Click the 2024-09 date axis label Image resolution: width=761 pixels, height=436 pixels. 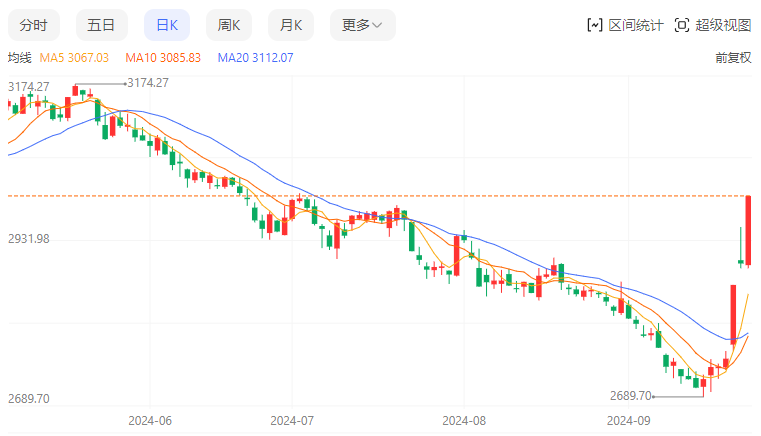(629, 420)
